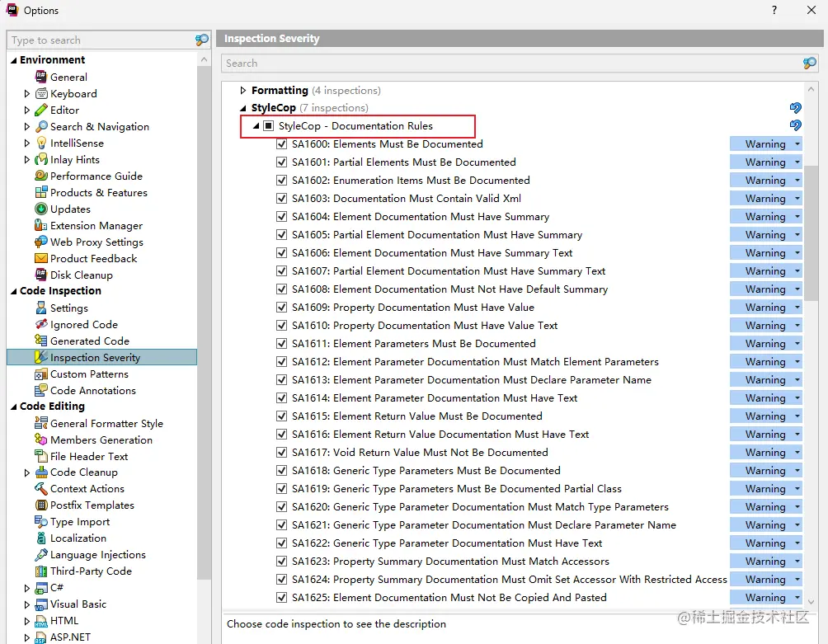Screen dimensions: 828x644
Task: Select the Keyboard icon in the tree
Action: pos(40,93)
